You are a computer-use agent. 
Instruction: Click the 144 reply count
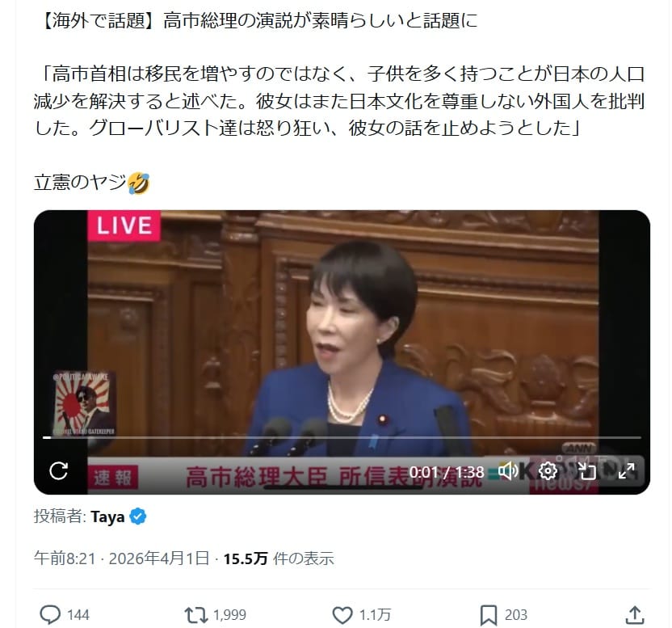[x=78, y=615]
